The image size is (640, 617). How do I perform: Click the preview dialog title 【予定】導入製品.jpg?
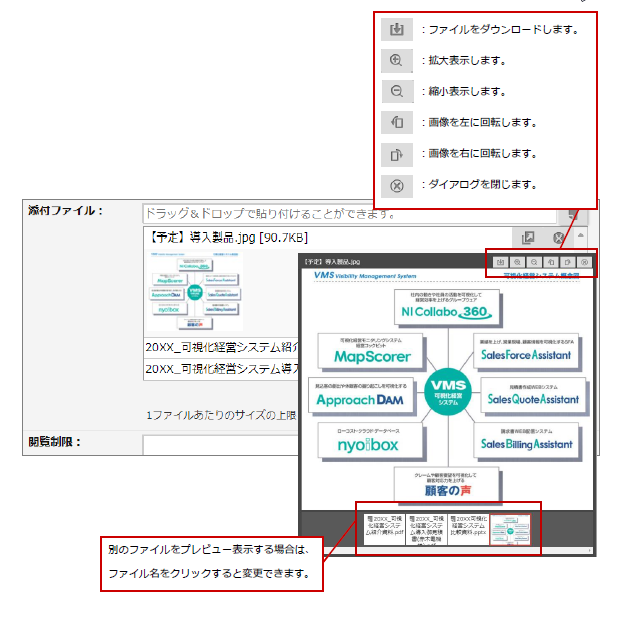click(332, 262)
